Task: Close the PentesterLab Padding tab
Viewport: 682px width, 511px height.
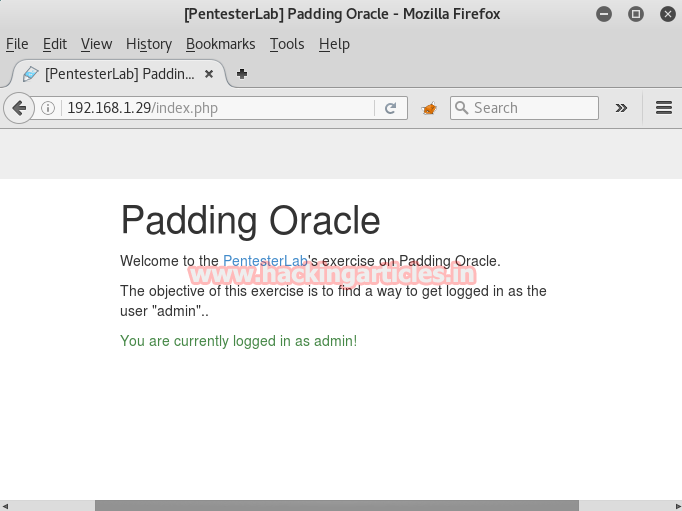Action: click(209, 74)
